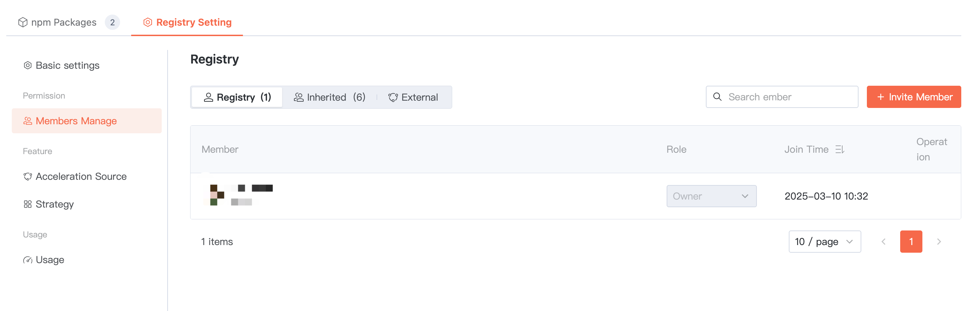The image size is (980, 311).
Task: Click the next page arrow
Action: pos(939,242)
